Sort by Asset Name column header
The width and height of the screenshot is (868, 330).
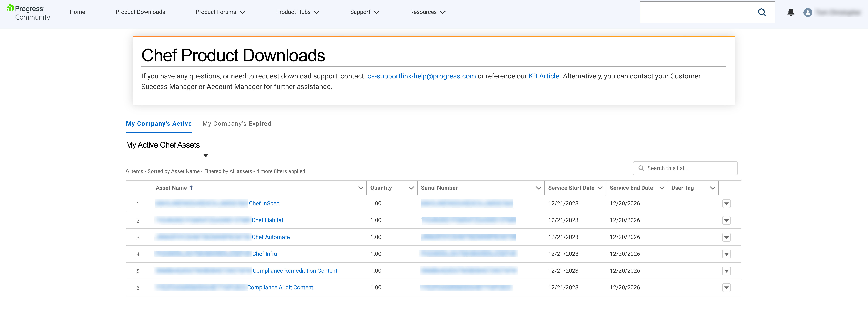tap(171, 188)
